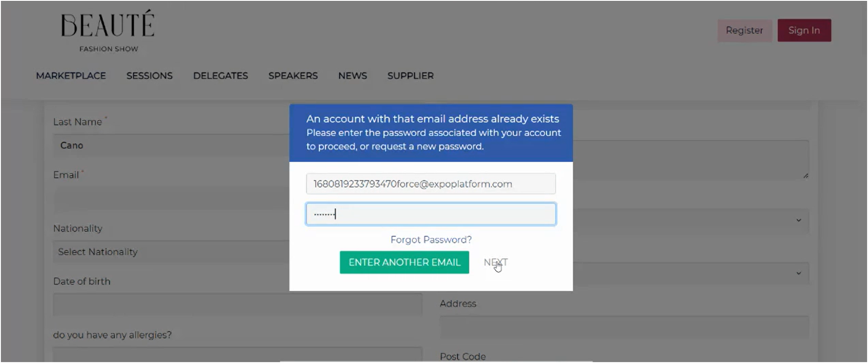Click the Register button
This screenshot has height=363, width=868.
pyautogui.click(x=744, y=30)
